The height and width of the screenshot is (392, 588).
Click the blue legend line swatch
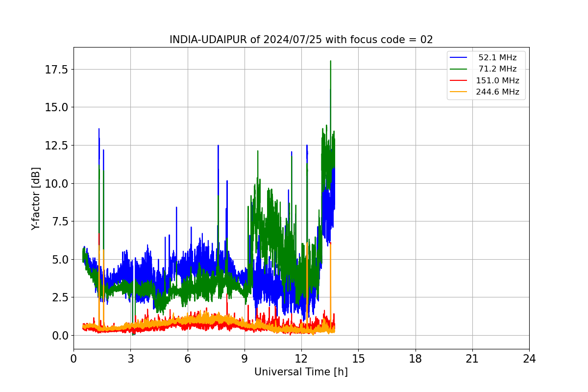pos(459,58)
